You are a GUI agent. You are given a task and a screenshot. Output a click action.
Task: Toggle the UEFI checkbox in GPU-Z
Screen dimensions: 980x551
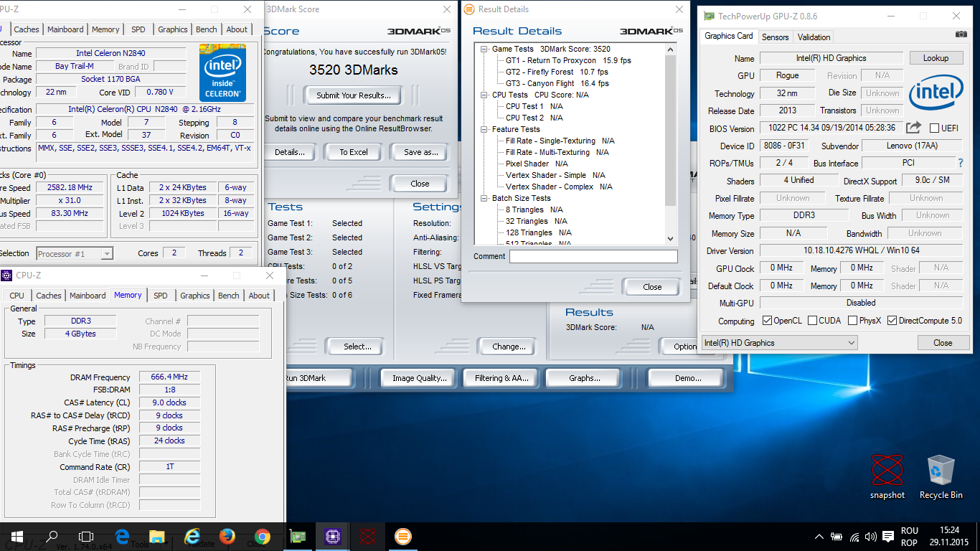[934, 128]
